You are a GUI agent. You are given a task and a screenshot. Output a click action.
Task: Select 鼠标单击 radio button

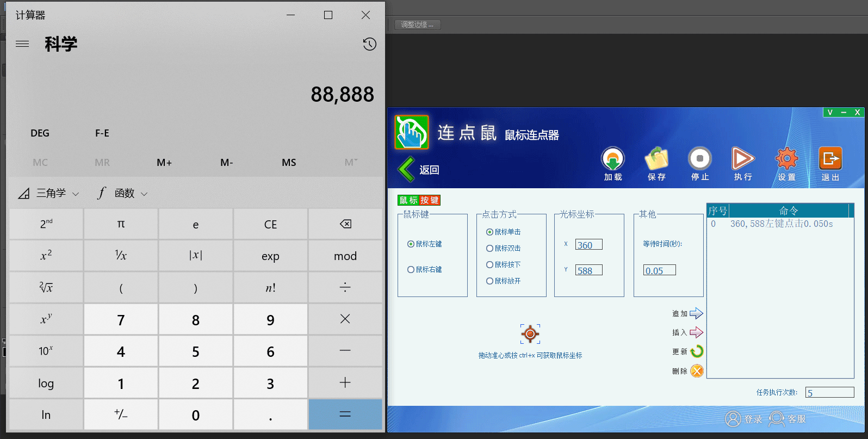click(x=489, y=232)
